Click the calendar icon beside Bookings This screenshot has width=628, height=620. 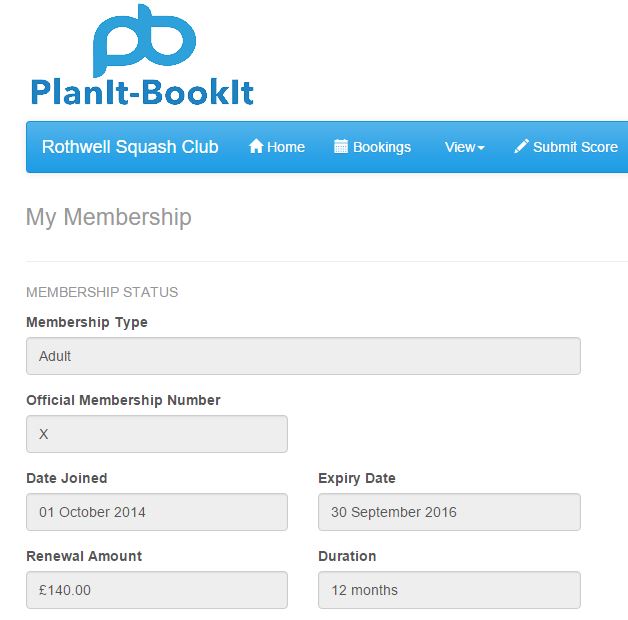point(341,146)
